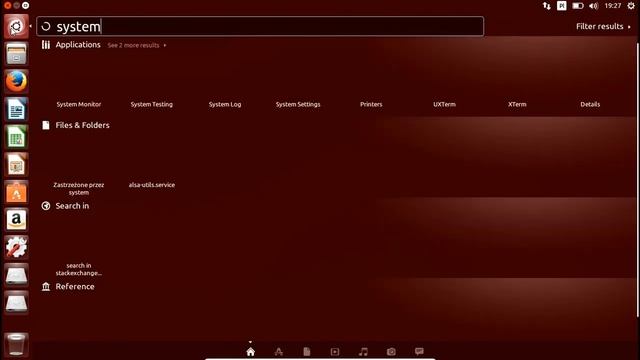Close the Dash with red button
Image resolution: width=640 pixels, height=360 pixels.
(7, 5)
